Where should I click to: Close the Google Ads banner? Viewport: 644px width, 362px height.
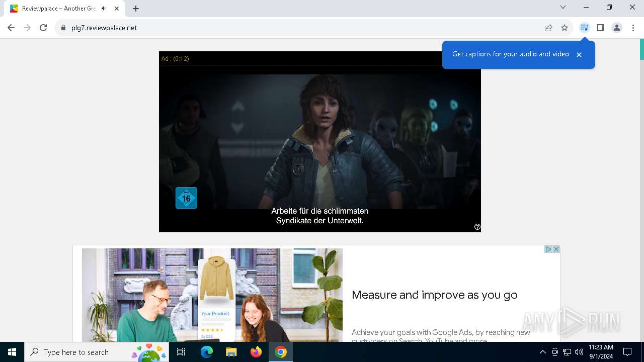coord(556,249)
